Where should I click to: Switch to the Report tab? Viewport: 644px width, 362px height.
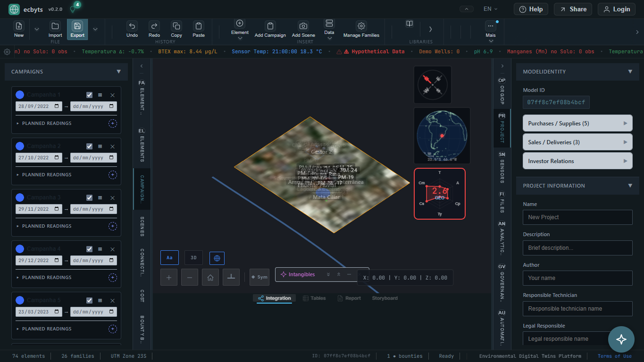pyautogui.click(x=349, y=298)
